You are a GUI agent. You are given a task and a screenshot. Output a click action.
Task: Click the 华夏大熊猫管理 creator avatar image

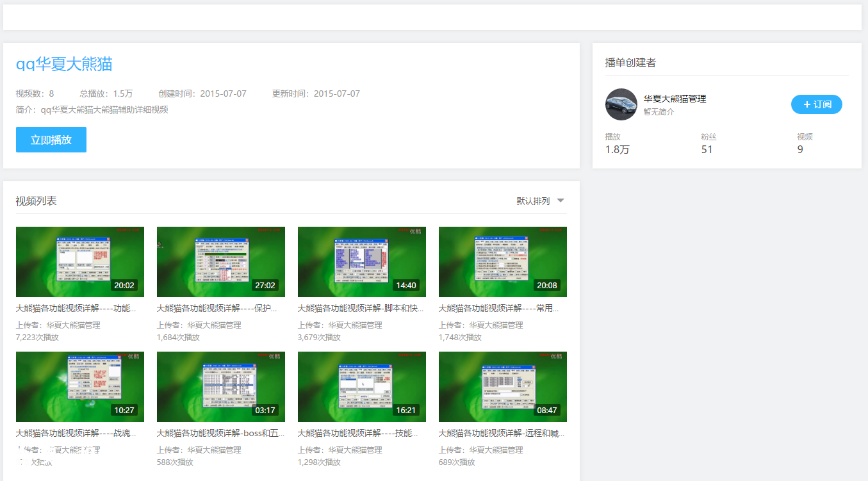pyautogui.click(x=621, y=104)
